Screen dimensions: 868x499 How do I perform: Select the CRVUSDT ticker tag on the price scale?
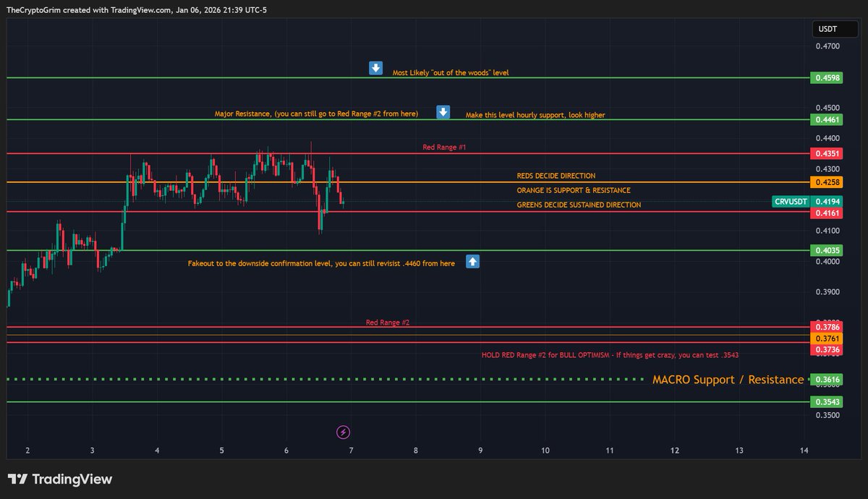(791, 202)
